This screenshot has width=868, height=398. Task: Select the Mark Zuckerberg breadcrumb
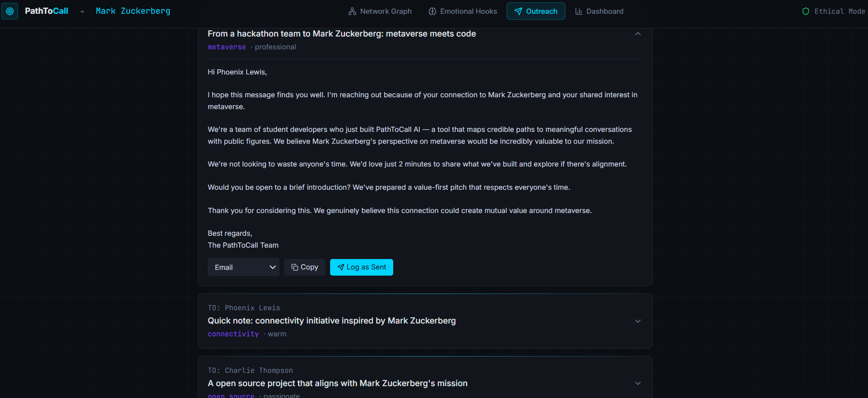tap(133, 11)
